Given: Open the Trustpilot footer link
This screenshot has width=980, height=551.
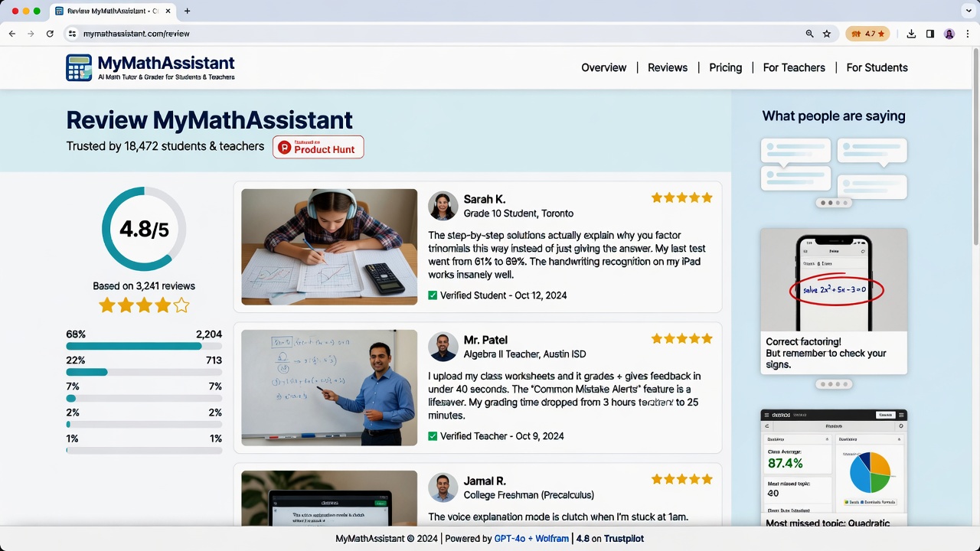Looking at the screenshot, I should 623,539.
